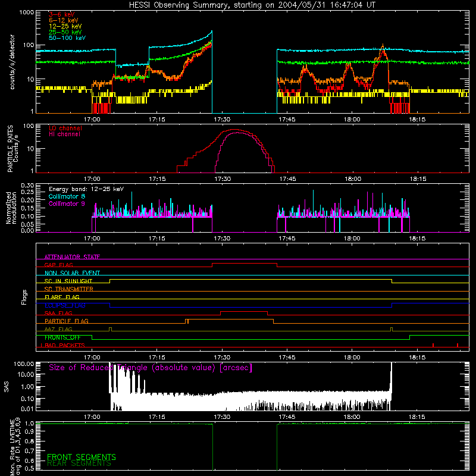Click 17:45 tick under the SAS panel
This screenshot has height=476, width=476.
click(x=287, y=417)
